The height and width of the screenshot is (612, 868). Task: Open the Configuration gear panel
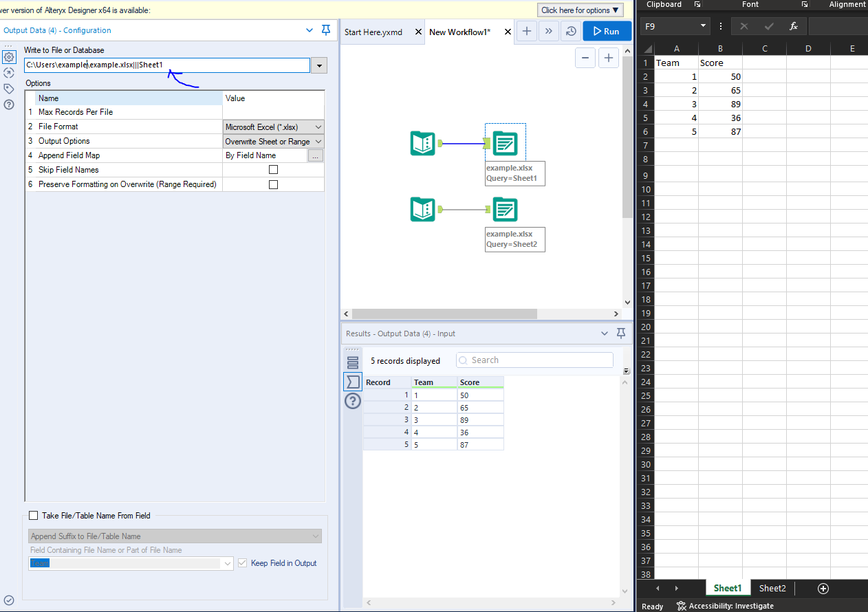(x=8, y=56)
